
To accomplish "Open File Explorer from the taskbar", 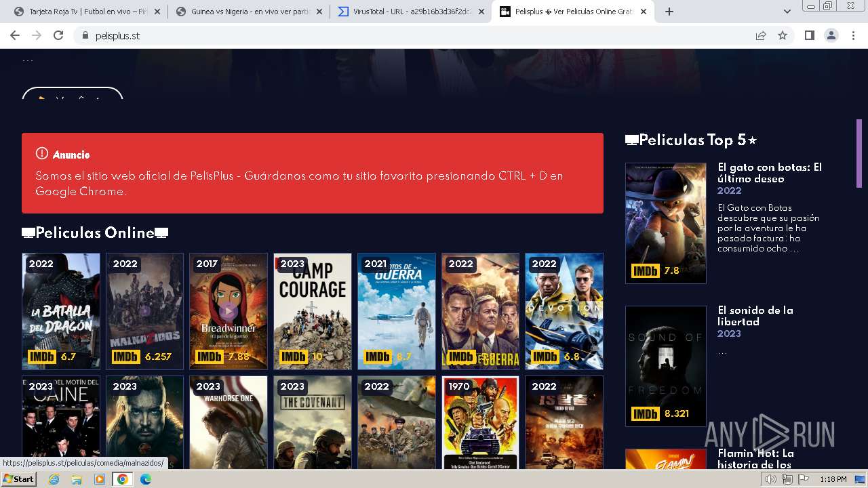I will (77, 479).
